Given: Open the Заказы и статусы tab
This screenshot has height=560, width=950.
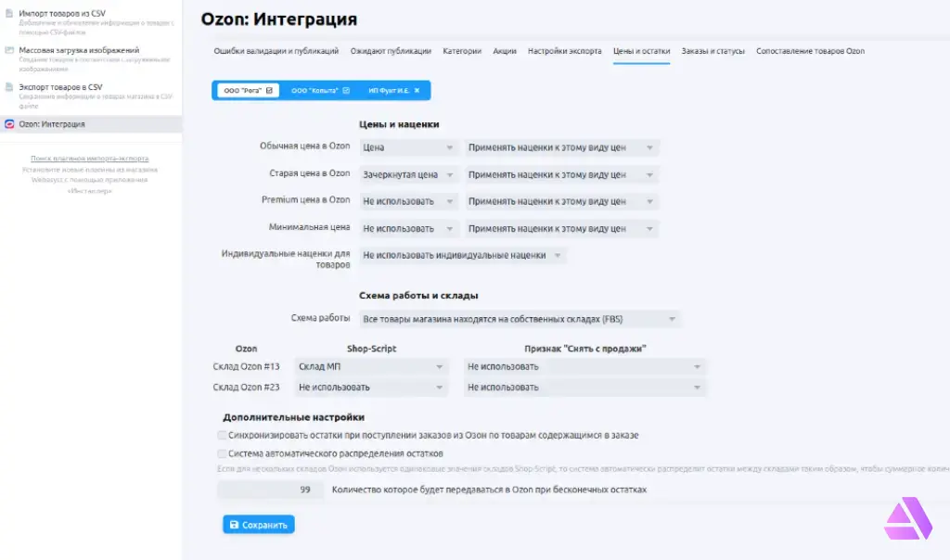Looking at the screenshot, I should coord(712,51).
